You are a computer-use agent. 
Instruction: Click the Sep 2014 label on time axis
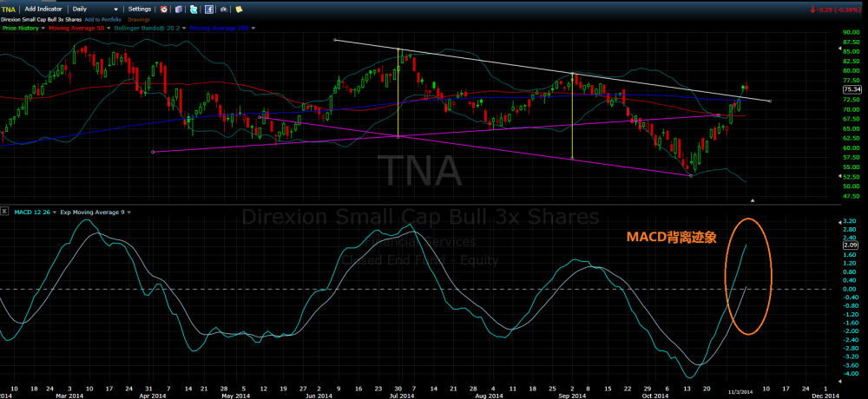[x=573, y=396]
